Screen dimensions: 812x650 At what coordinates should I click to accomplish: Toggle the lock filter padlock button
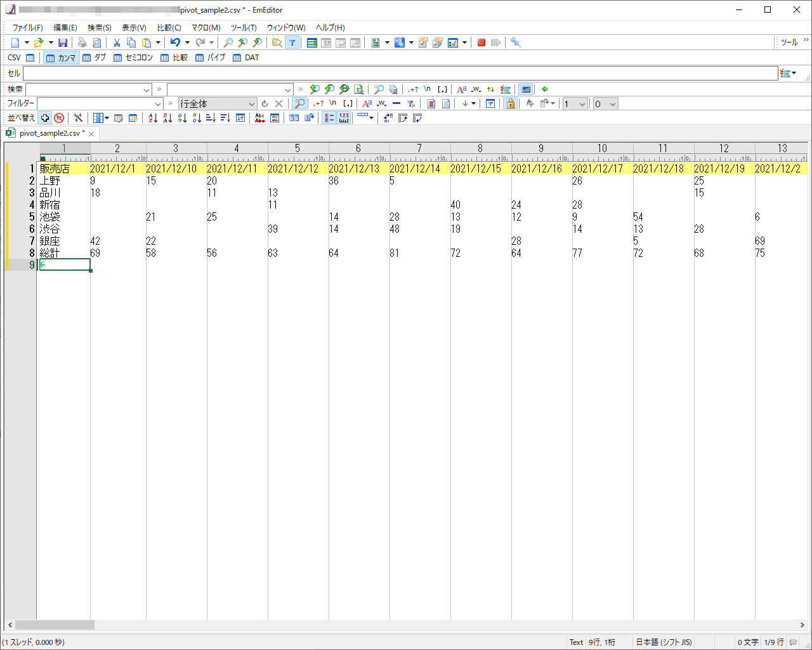pyautogui.click(x=510, y=103)
